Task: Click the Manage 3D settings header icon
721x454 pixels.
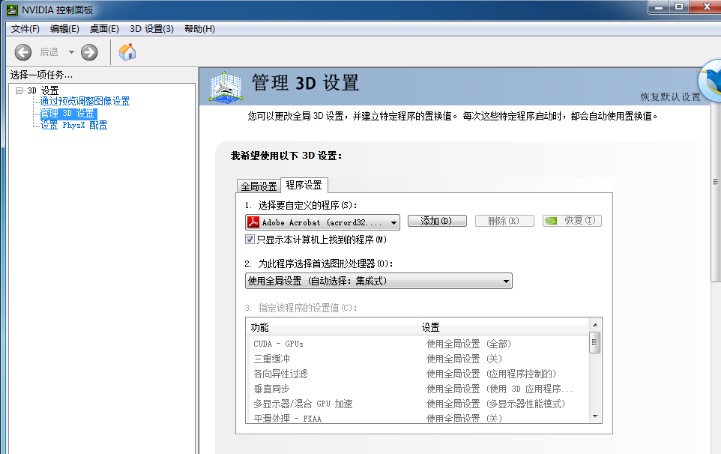Action: [x=225, y=86]
